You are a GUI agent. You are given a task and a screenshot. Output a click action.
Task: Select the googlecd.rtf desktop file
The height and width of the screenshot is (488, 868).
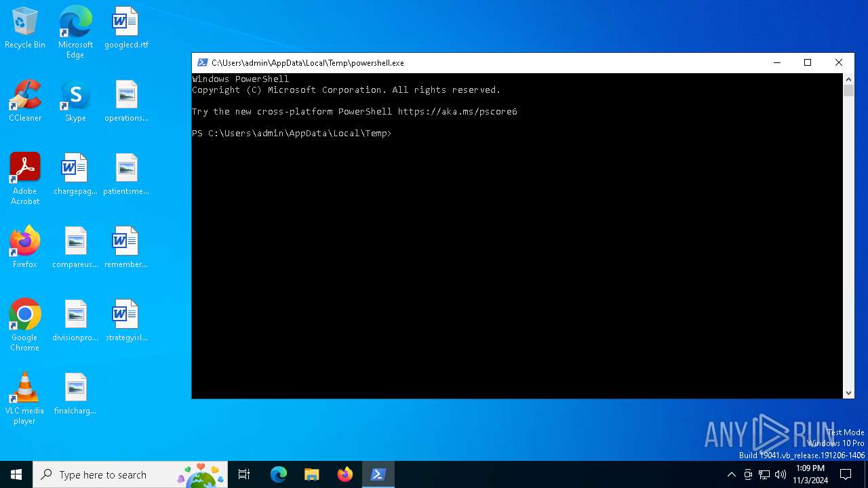126,28
